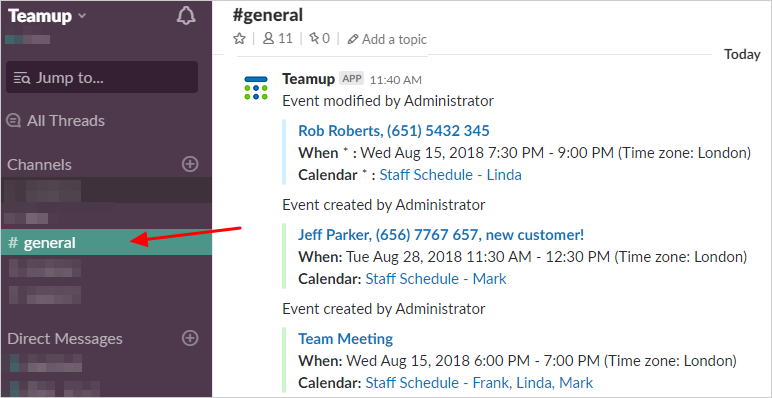Open the Teamup workspace dropdown menu

47,16
